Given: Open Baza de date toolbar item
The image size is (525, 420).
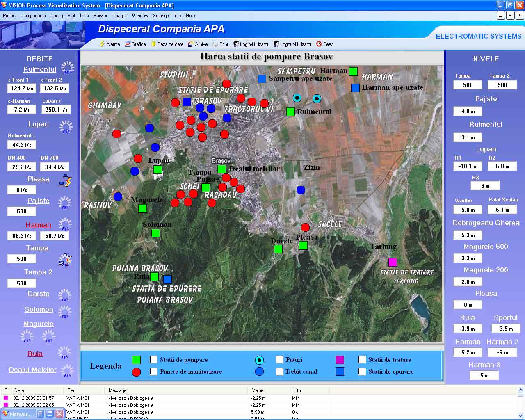Looking at the screenshot, I should 167,44.
